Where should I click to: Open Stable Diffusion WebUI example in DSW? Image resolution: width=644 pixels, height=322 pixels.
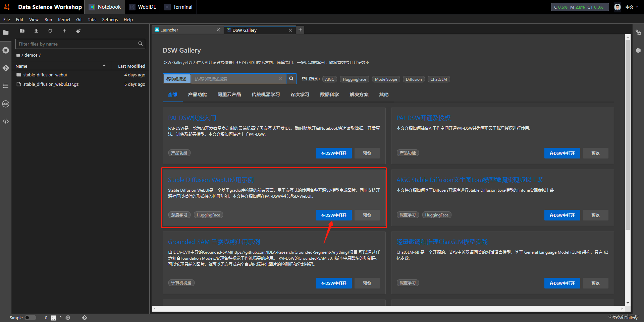point(334,215)
